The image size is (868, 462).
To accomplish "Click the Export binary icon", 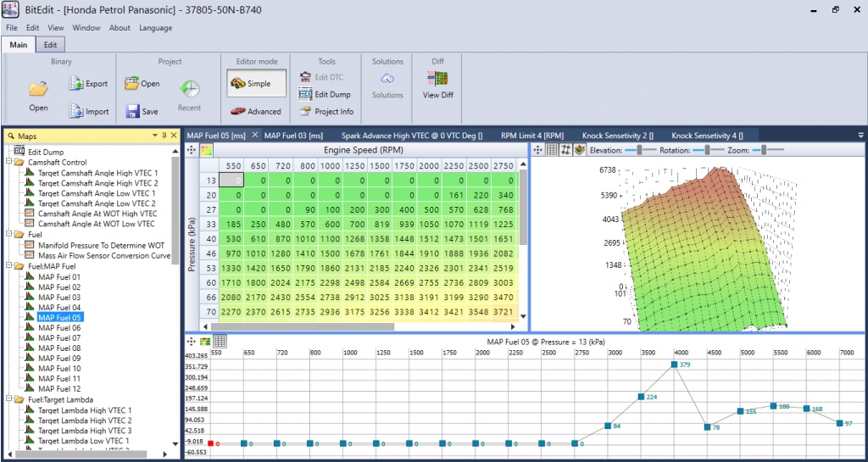I will click(75, 84).
